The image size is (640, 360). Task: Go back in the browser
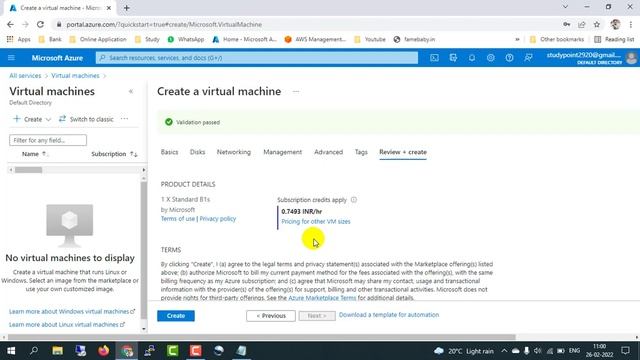[x=11, y=24]
